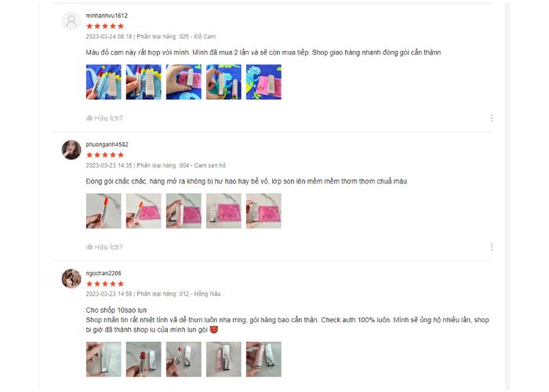Mark phuonganh4582's review as helpful
The height and width of the screenshot is (392, 549).
coord(104,247)
